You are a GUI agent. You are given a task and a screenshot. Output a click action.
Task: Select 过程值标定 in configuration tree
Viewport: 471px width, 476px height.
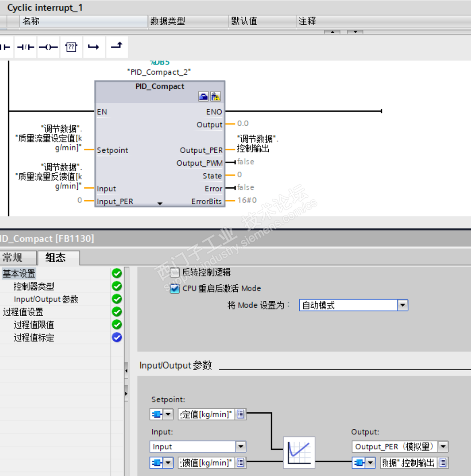pos(34,338)
